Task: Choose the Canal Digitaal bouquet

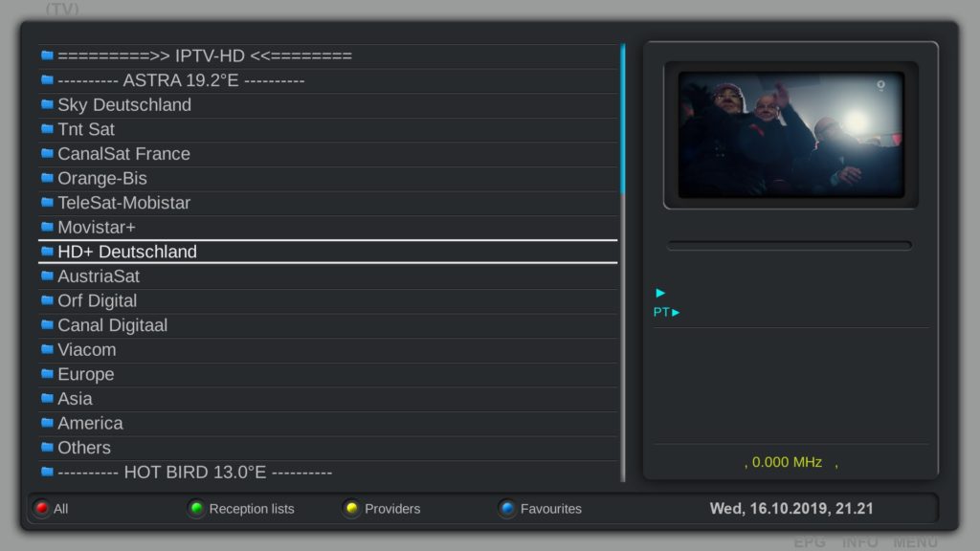Action: click(328, 325)
